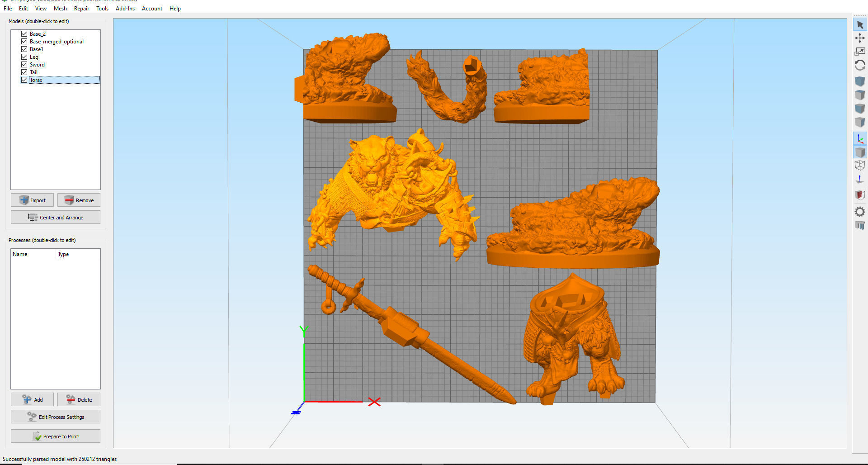
Task: Click Center and Arrange button
Action: [x=56, y=217]
